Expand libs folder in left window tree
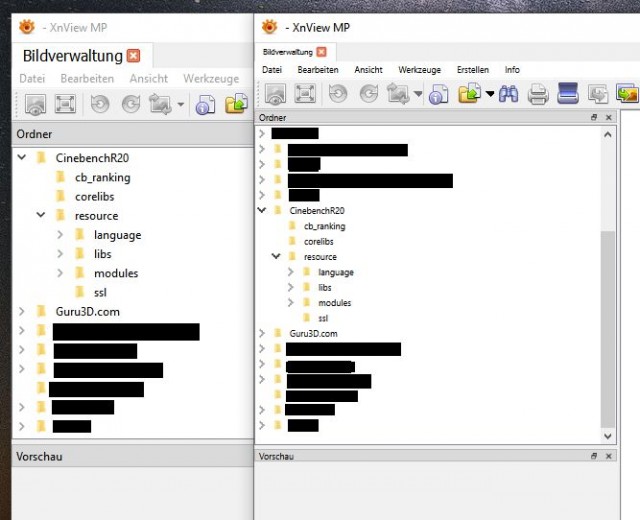The width and height of the screenshot is (640, 520). point(60,253)
